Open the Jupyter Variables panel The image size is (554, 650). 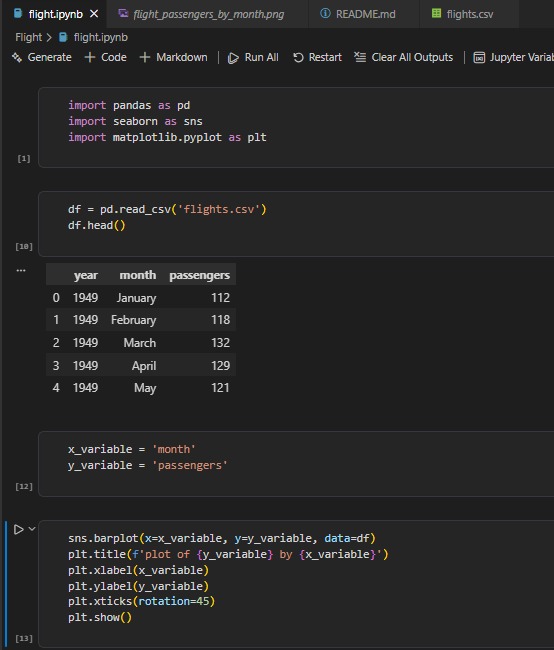click(513, 57)
